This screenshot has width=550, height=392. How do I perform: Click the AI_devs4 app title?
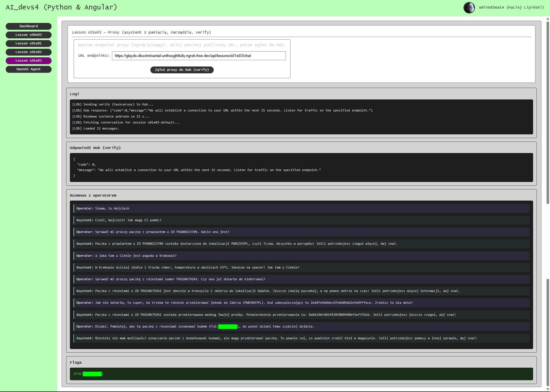tap(61, 7)
